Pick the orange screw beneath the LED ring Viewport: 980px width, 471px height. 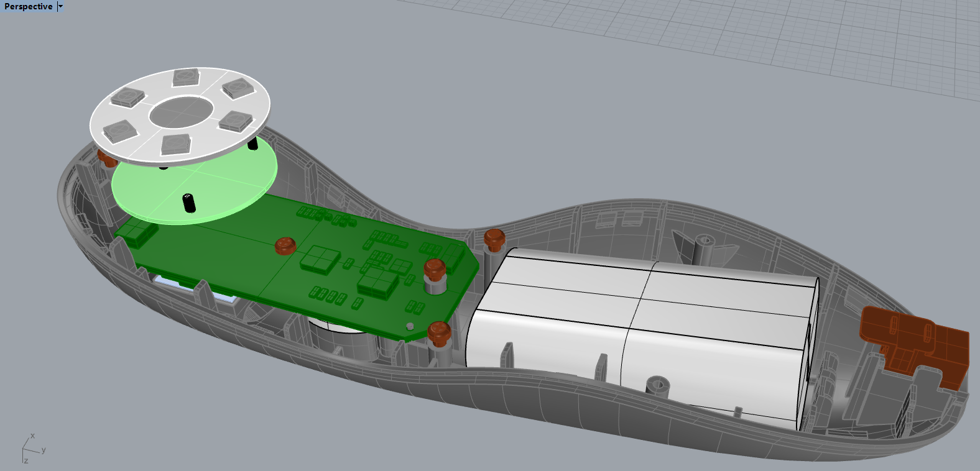tap(106, 157)
